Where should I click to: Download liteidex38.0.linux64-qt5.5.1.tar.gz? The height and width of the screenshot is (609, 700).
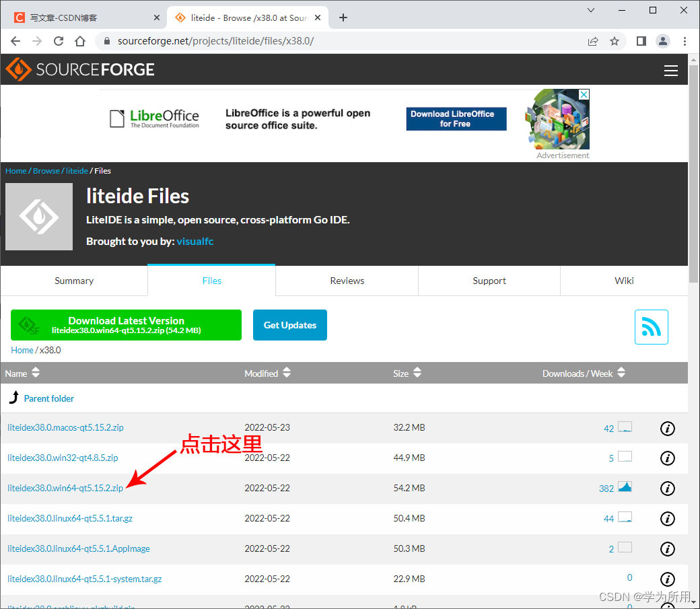(x=70, y=519)
